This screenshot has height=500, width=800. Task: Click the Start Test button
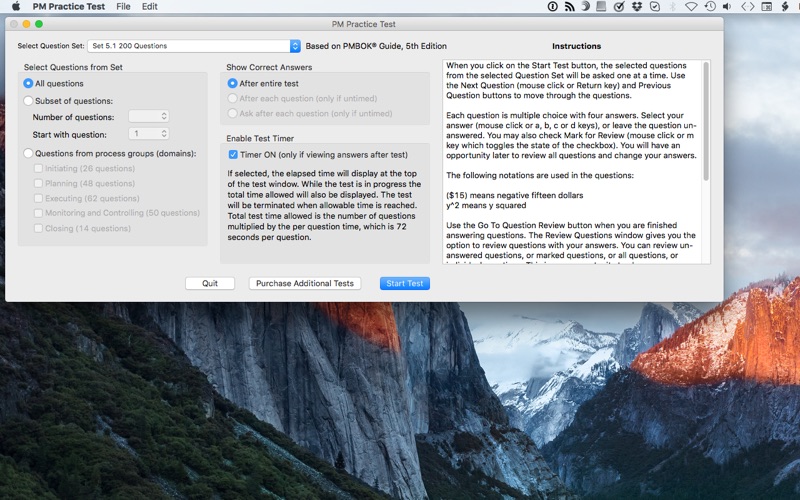point(405,283)
